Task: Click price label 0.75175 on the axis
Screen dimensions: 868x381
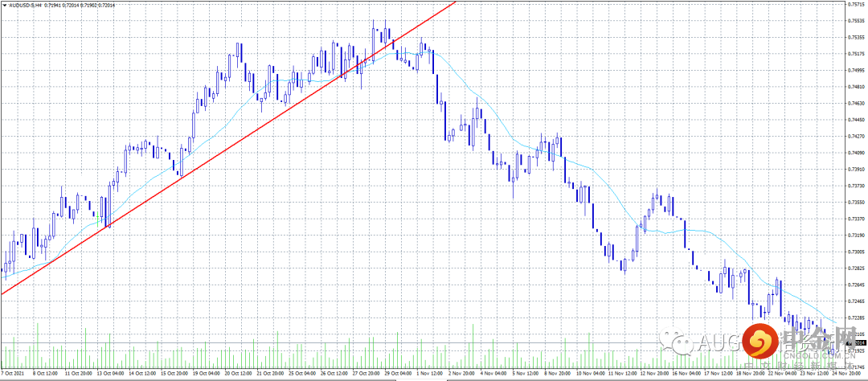Action: click(x=855, y=55)
